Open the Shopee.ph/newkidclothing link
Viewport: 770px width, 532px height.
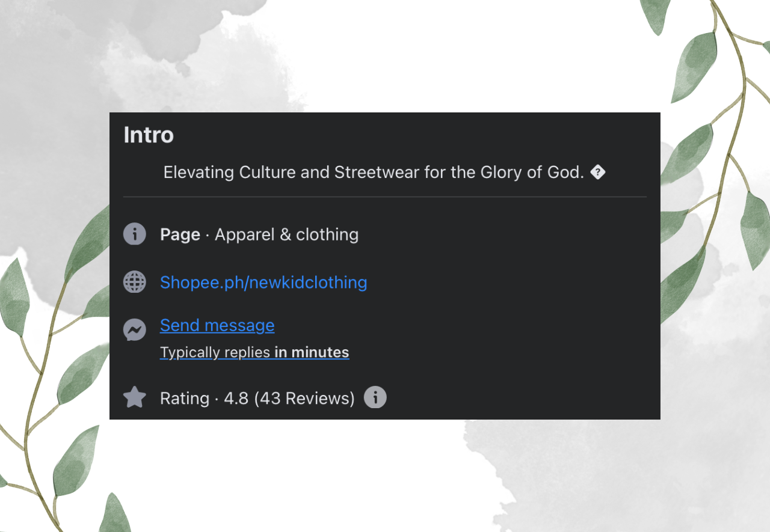coord(263,282)
